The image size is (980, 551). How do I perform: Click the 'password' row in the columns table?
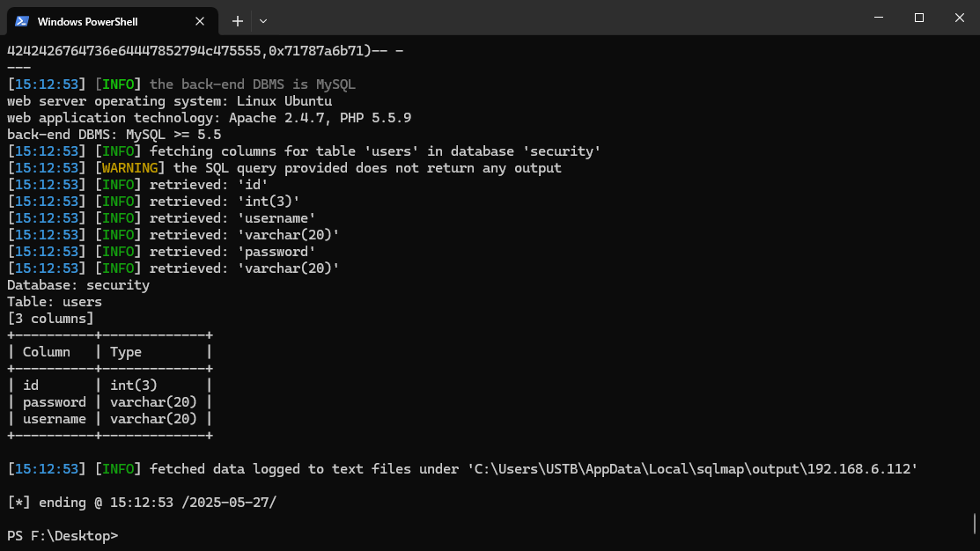(x=55, y=402)
